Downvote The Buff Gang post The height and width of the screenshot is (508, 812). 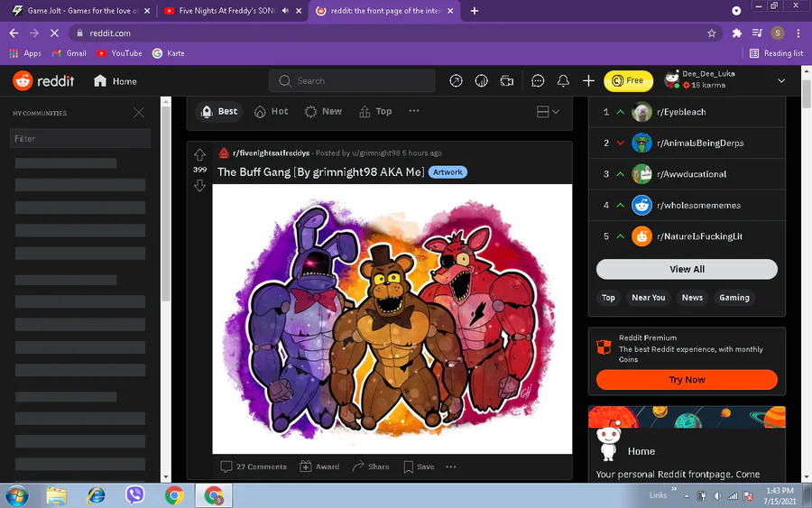click(x=199, y=185)
